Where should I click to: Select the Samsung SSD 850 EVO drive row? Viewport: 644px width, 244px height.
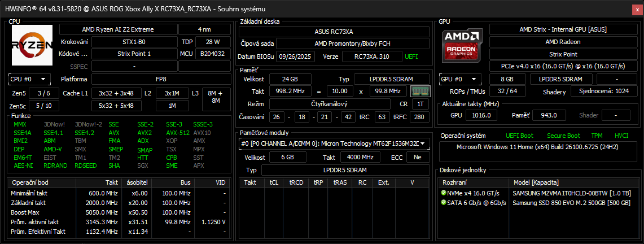pyautogui.click(x=570, y=203)
